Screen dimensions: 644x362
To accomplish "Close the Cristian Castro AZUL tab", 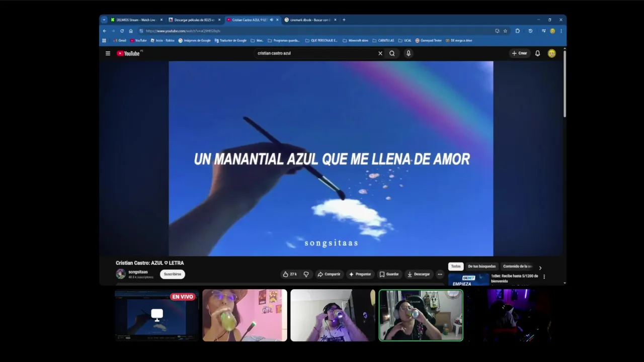I will click(277, 20).
